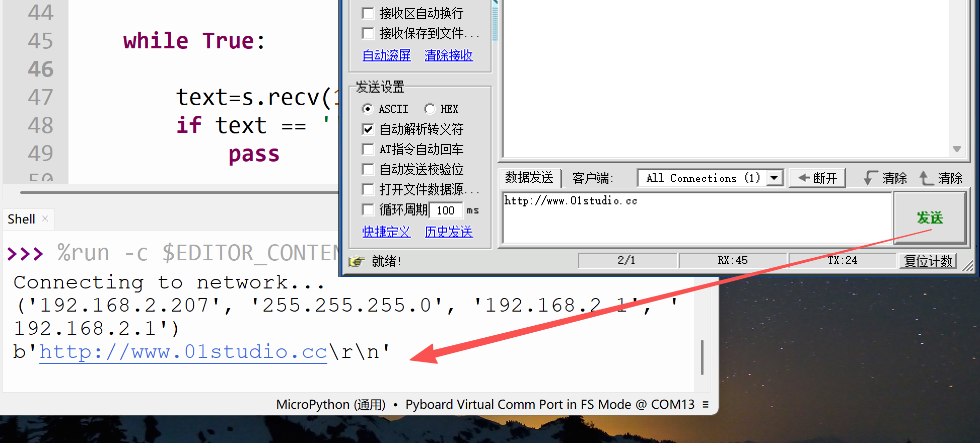
Task: Switch to the 数据发送 tab
Action: pos(529,178)
